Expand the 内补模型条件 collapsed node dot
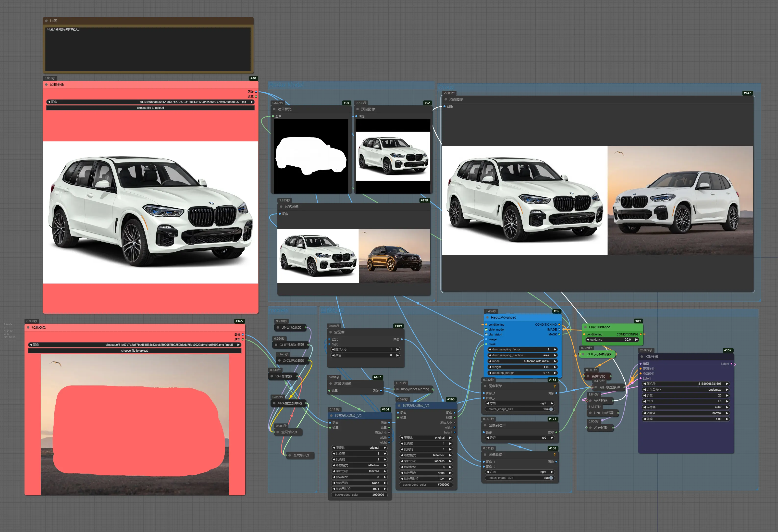This screenshot has height=532, width=778. [595, 387]
